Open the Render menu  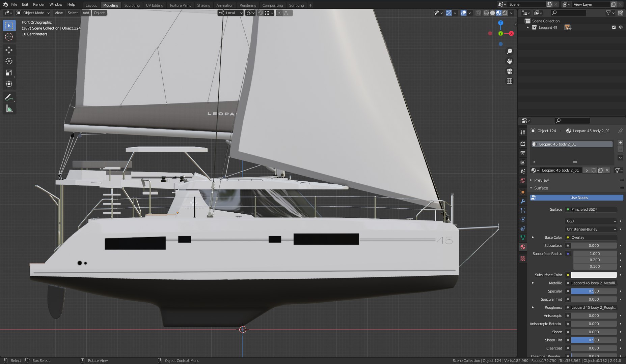39,4
